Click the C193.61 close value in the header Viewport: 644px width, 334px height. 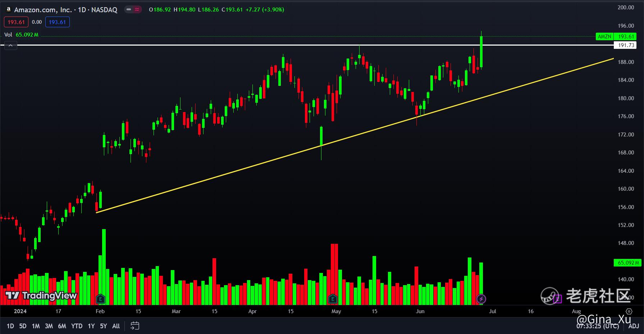tap(232, 10)
